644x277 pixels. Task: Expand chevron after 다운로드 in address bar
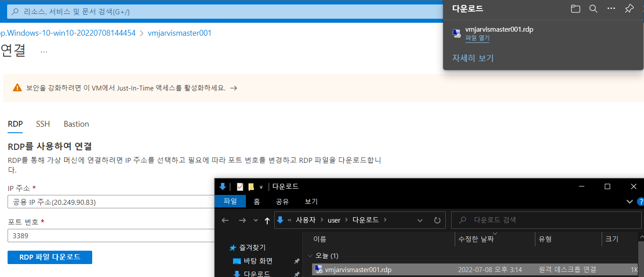click(385, 220)
